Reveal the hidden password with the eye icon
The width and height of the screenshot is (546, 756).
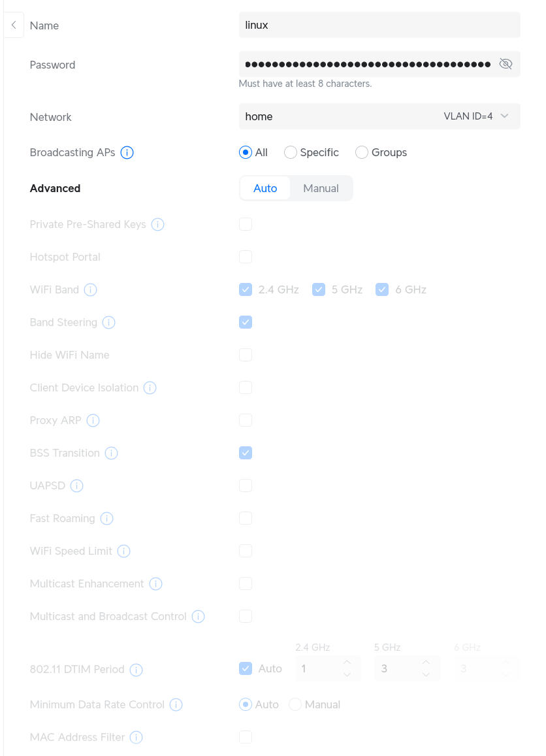click(506, 63)
